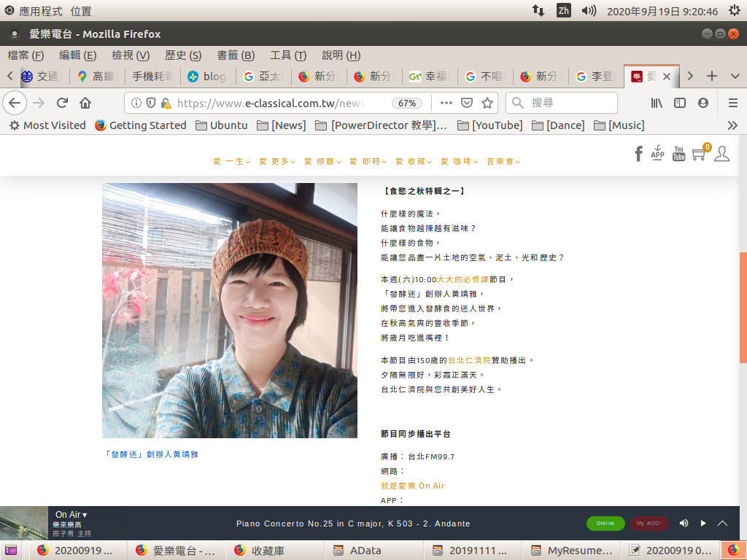This screenshot has width=747, height=560.
Task: Toggle the Firefox sidebar view
Action: coord(680,103)
